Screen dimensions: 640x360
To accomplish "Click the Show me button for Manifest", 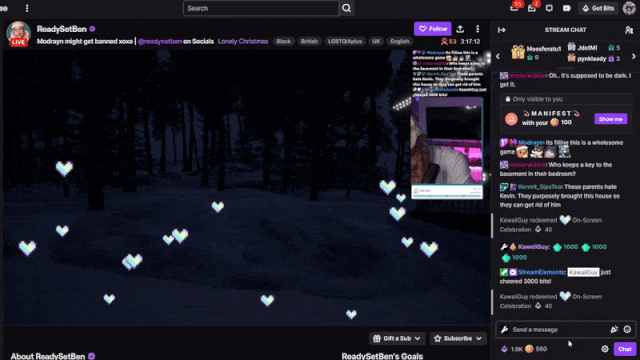I will tap(611, 119).
